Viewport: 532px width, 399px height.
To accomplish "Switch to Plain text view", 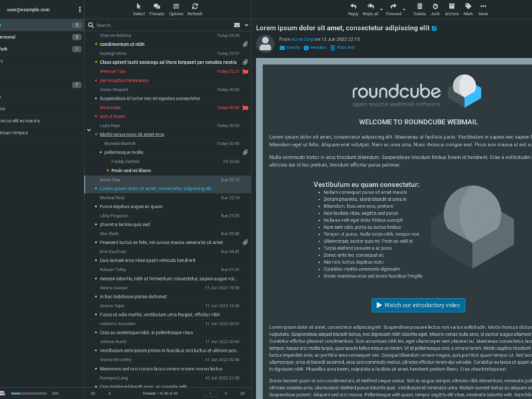I will 342,47.
